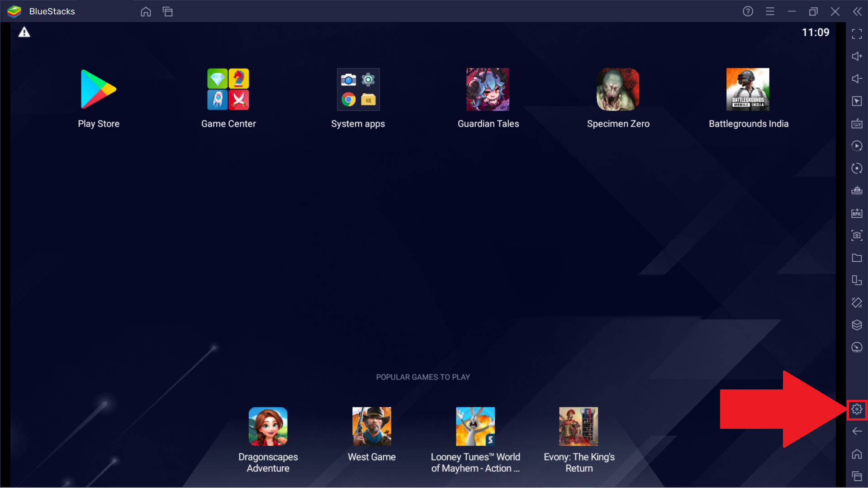Open the Help question mark menu
Screen dimensions: 868x488
748,11
